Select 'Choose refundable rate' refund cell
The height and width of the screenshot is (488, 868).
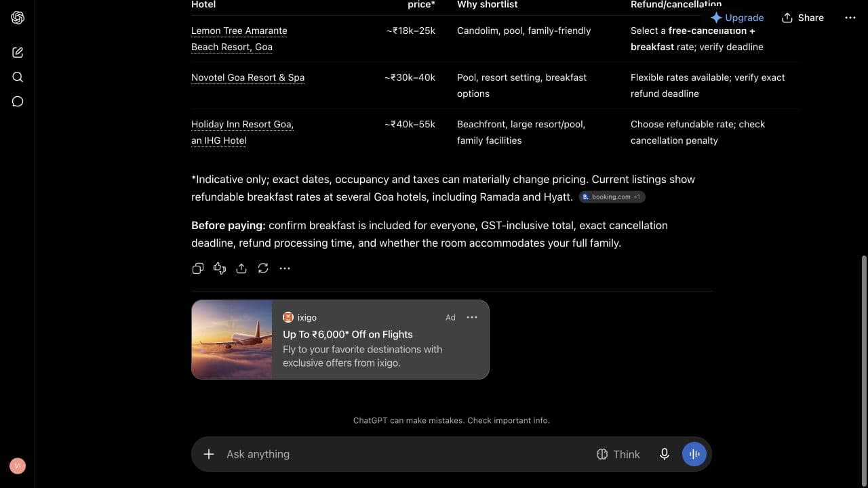[697, 132]
